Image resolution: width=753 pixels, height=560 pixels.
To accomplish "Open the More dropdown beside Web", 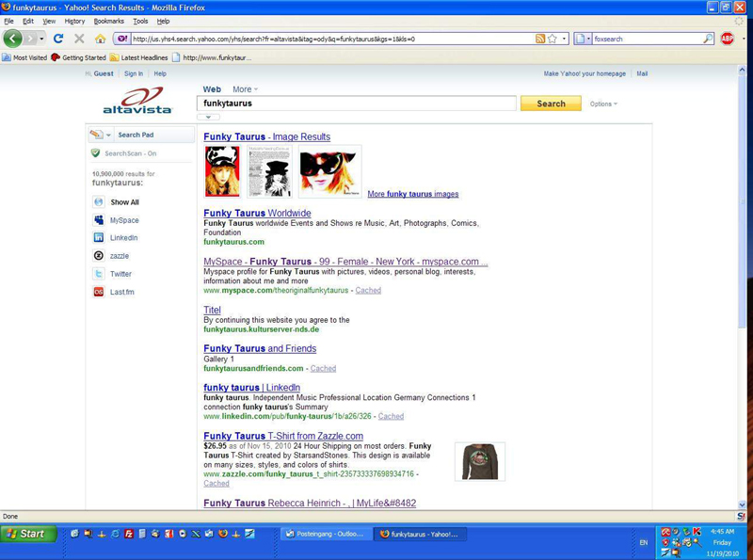I will (245, 89).
